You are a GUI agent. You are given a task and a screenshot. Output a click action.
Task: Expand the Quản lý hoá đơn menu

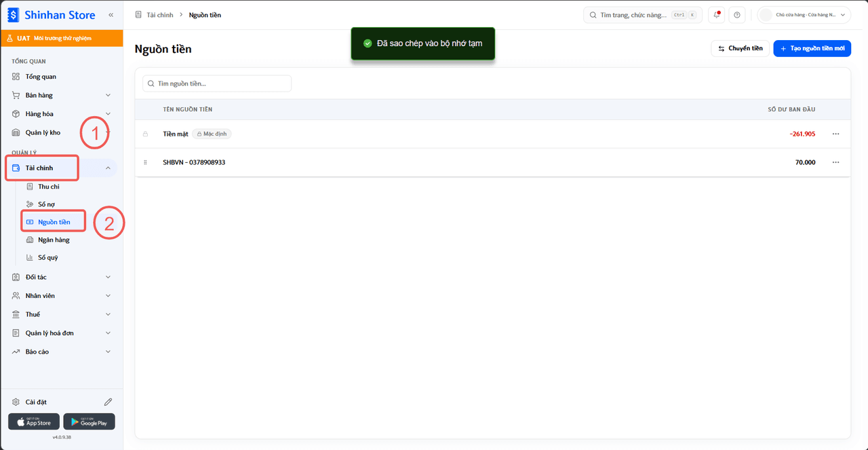coord(62,333)
